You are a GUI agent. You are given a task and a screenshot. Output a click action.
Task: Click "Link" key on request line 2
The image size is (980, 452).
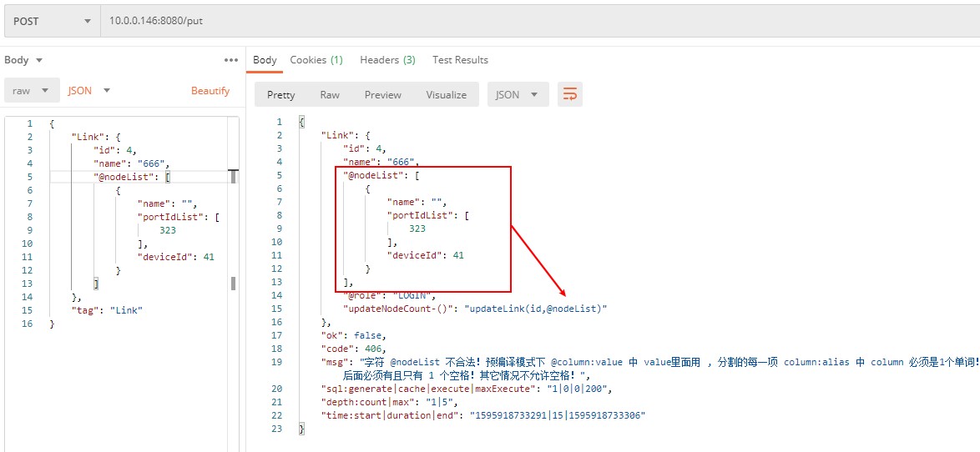pos(88,137)
